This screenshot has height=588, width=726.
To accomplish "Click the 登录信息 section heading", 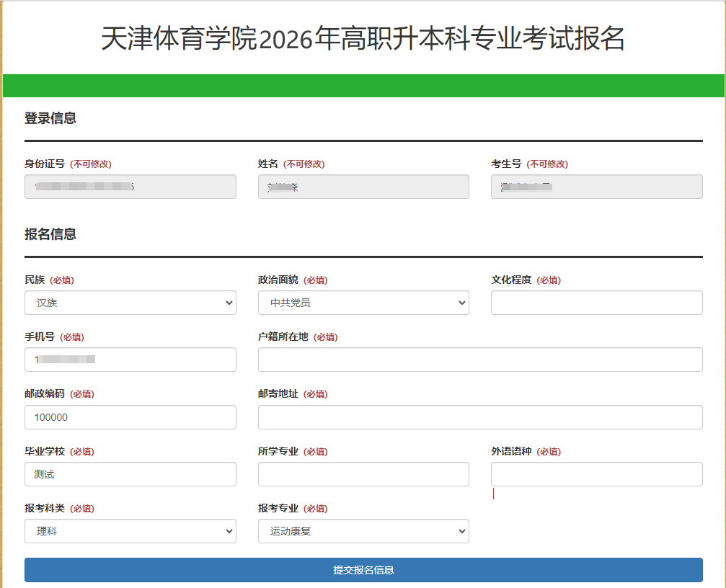I will [x=50, y=118].
